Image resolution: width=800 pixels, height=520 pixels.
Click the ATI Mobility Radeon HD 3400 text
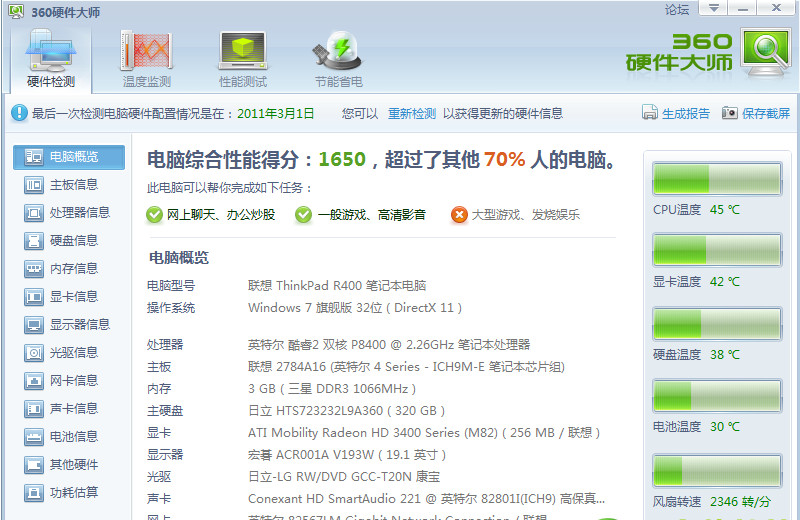point(423,433)
